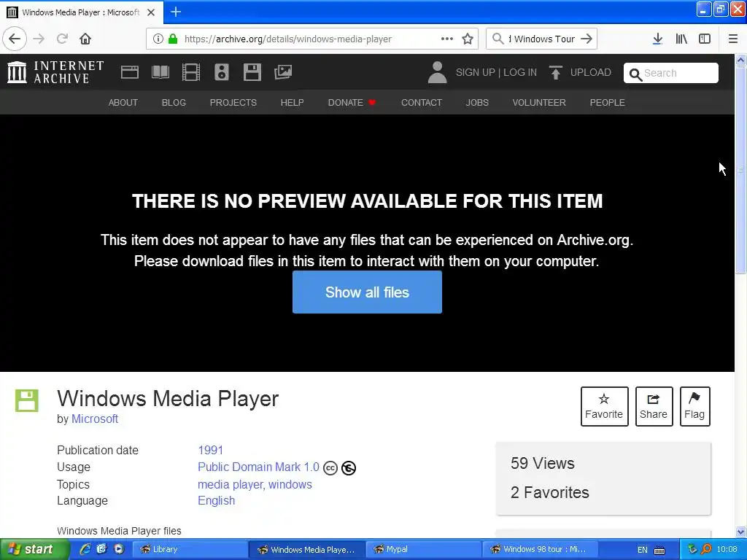The height and width of the screenshot is (560, 747).
Task: View site information icon in address bar
Action: point(158,39)
